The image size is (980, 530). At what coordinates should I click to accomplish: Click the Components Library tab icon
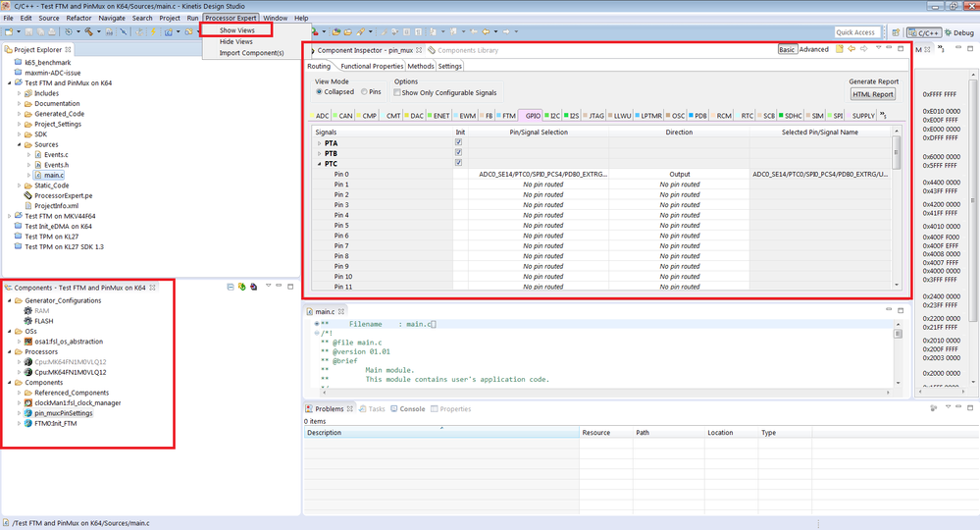point(432,50)
